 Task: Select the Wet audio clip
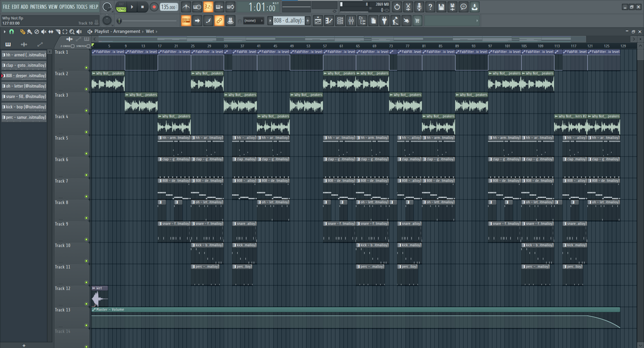pos(100,297)
